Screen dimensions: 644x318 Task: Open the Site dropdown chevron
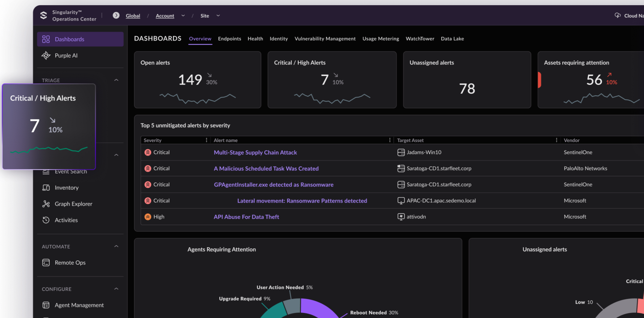click(218, 16)
